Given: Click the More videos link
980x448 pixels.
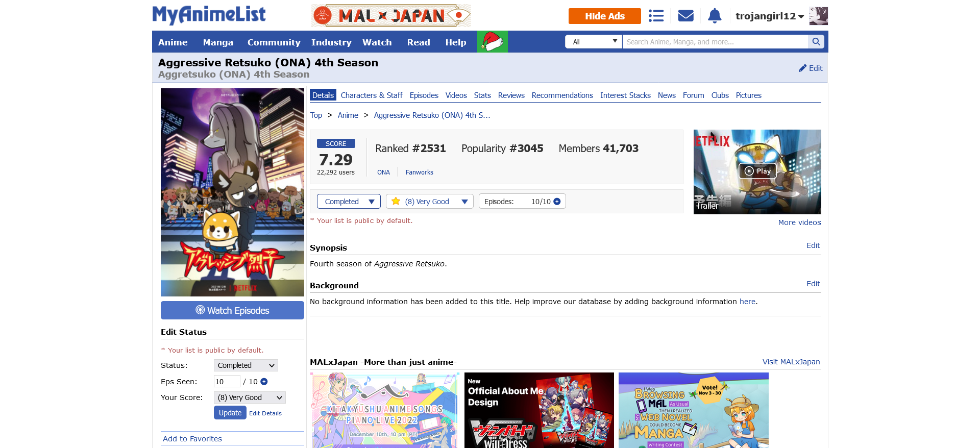Looking at the screenshot, I should pos(800,222).
